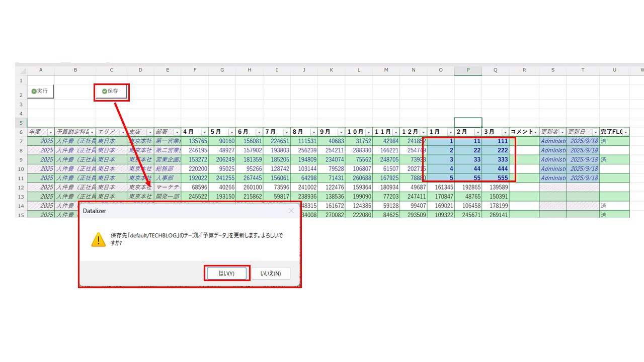The height and width of the screenshot is (362, 644).
Task: Select column P header
Action: (468, 70)
